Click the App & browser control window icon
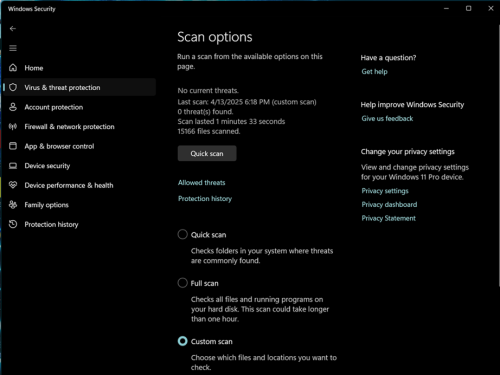Image resolution: width=500 pixels, height=375 pixels. (x=13, y=146)
